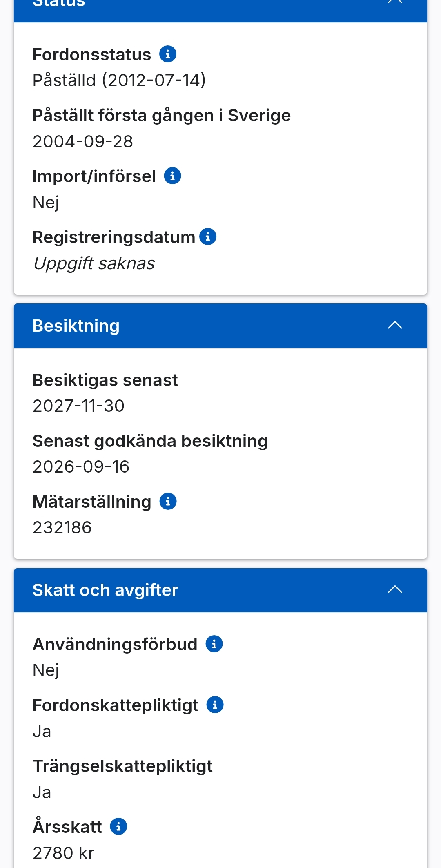Select the Besiktning section header
Screen dimensions: 441x868
[x=220, y=326]
